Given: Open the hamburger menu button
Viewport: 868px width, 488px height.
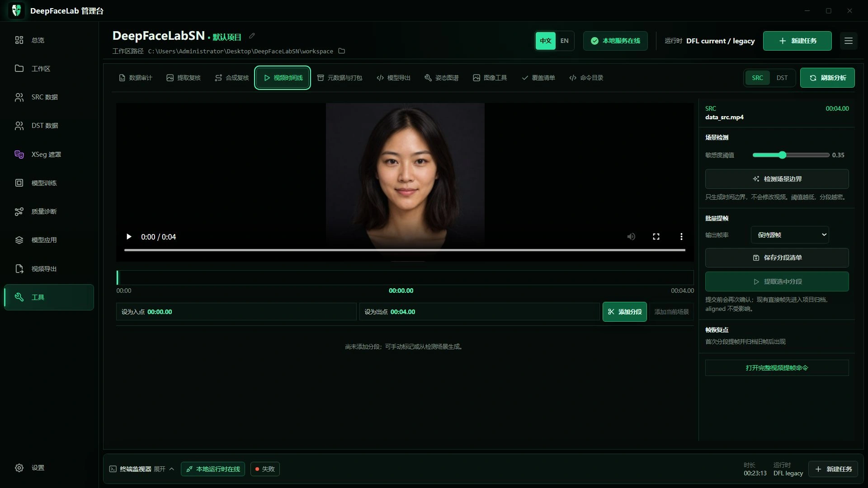Looking at the screenshot, I should (x=849, y=41).
